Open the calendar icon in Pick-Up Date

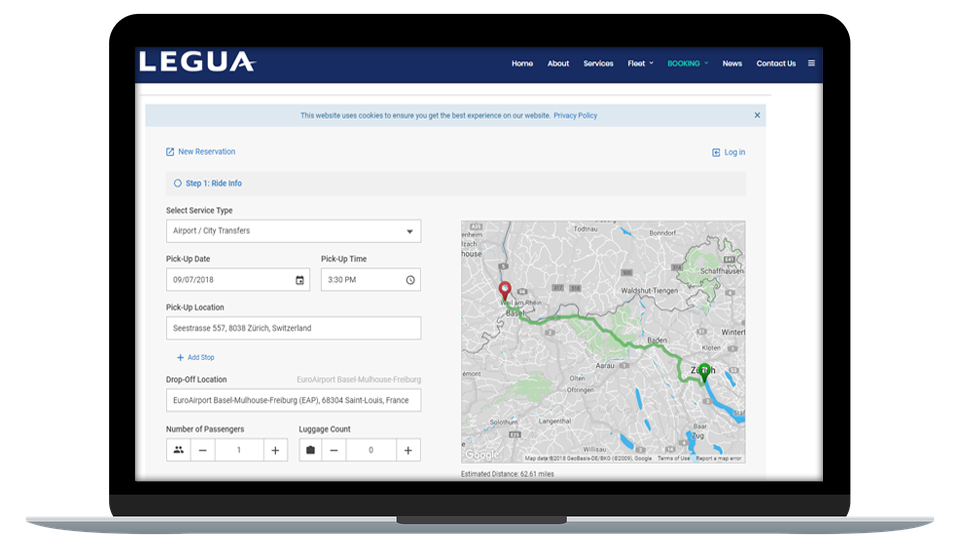[x=299, y=280]
